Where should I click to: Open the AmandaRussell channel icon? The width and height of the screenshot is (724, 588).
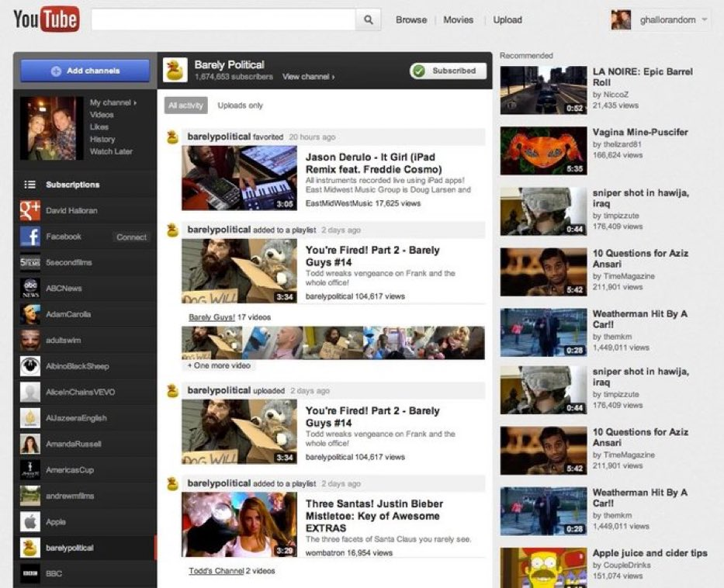click(30, 444)
